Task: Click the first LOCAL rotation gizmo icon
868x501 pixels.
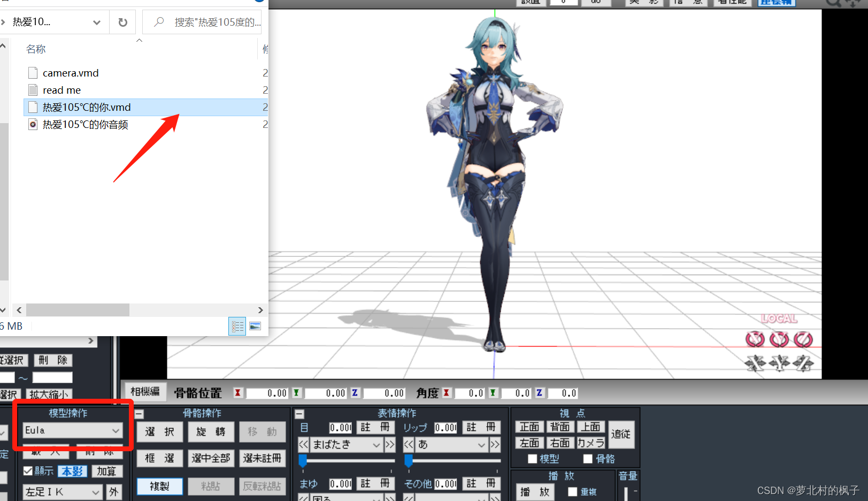Action: click(755, 339)
